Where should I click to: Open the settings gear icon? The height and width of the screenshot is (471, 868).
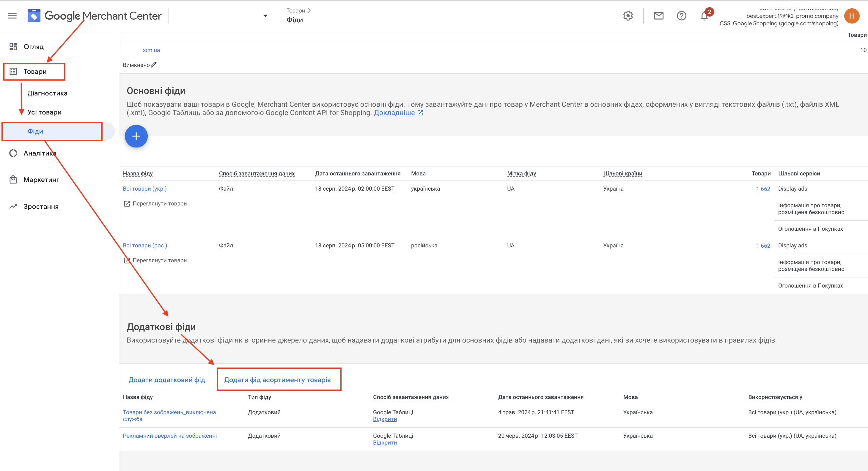click(x=628, y=16)
